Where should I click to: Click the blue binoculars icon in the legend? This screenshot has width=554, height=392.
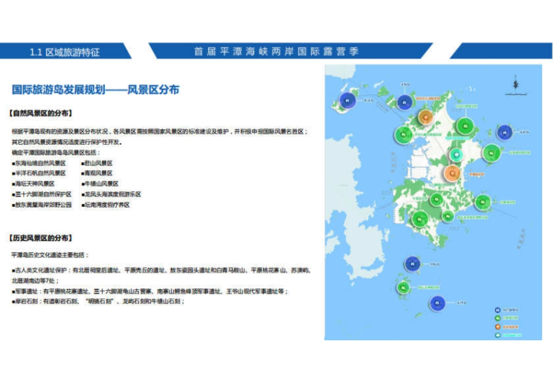coord(498,310)
